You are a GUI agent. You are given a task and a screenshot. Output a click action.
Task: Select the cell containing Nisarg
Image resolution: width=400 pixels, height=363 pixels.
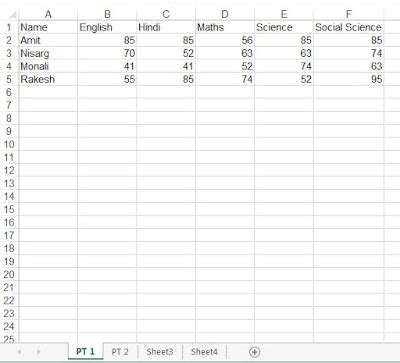[48, 53]
